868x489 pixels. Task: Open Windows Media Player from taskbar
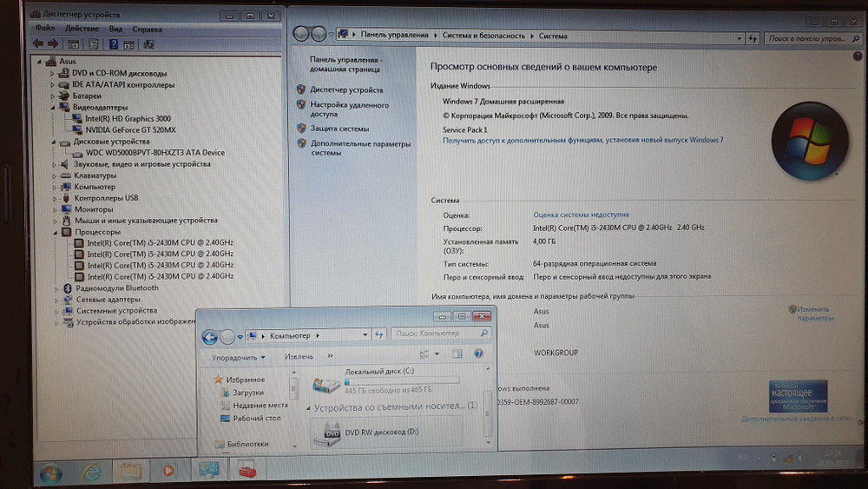[169, 471]
